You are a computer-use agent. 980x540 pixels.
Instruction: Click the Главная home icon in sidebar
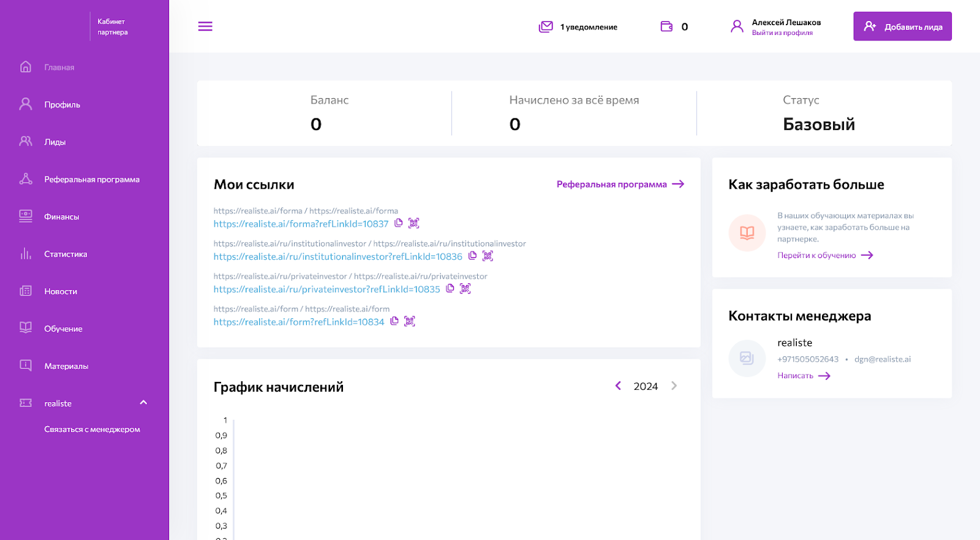(x=26, y=67)
